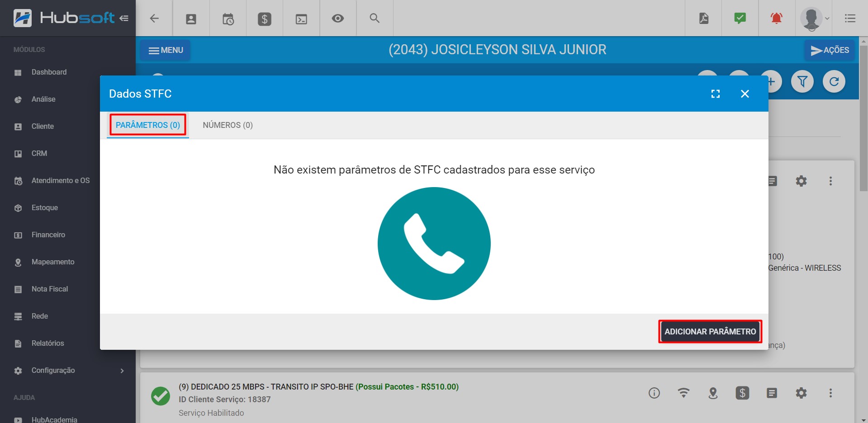Toggle fullscreen on the Dados STFC modal
Screen dimensions: 868x423
click(715, 94)
